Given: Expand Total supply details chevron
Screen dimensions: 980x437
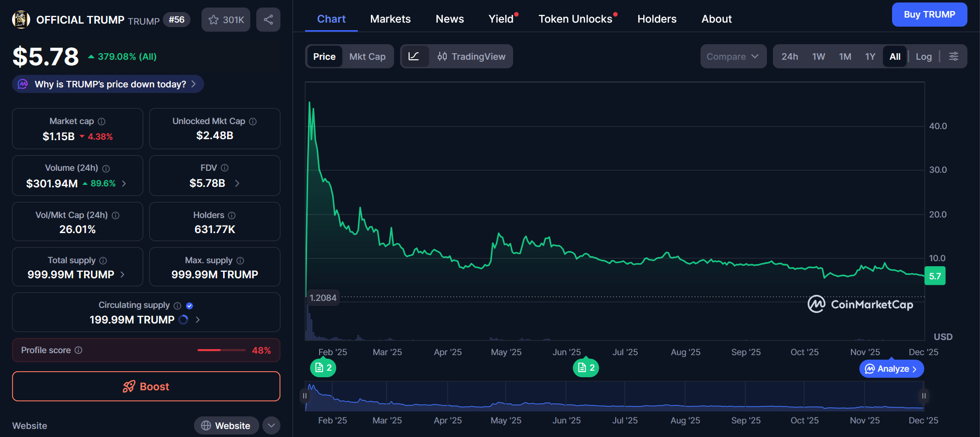Looking at the screenshot, I should click(122, 274).
